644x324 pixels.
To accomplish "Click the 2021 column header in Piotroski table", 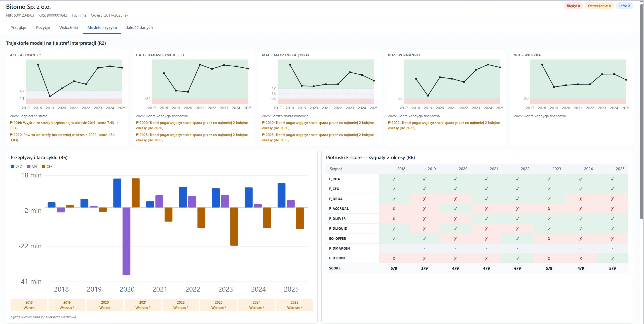I will coord(494,169).
